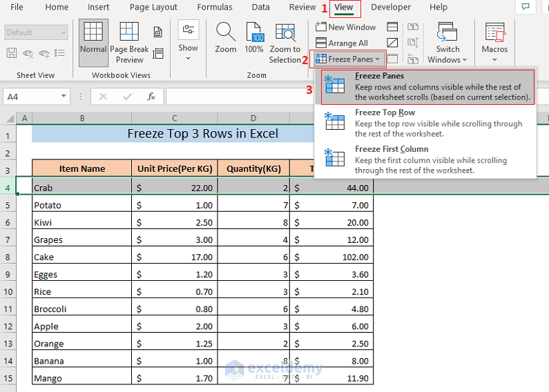This screenshot has width=549, height=392.
Task: Expand the Name Box dropdown arrow
Action: pos(64,96)
